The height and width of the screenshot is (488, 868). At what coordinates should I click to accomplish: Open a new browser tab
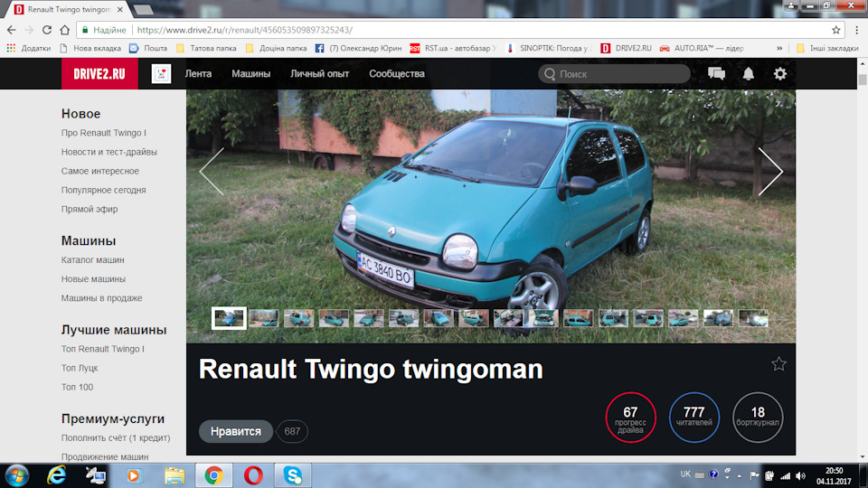[143, 9]
